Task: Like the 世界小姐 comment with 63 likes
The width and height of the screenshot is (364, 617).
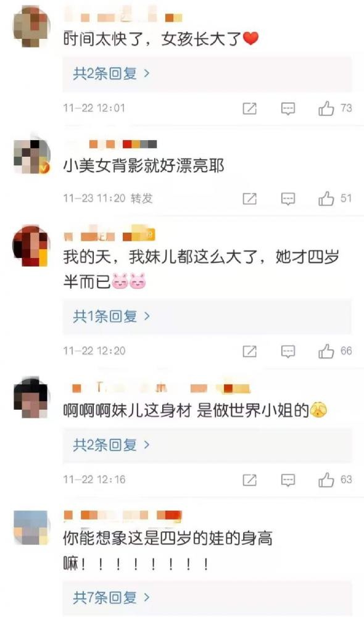Action: coord(326,479)
